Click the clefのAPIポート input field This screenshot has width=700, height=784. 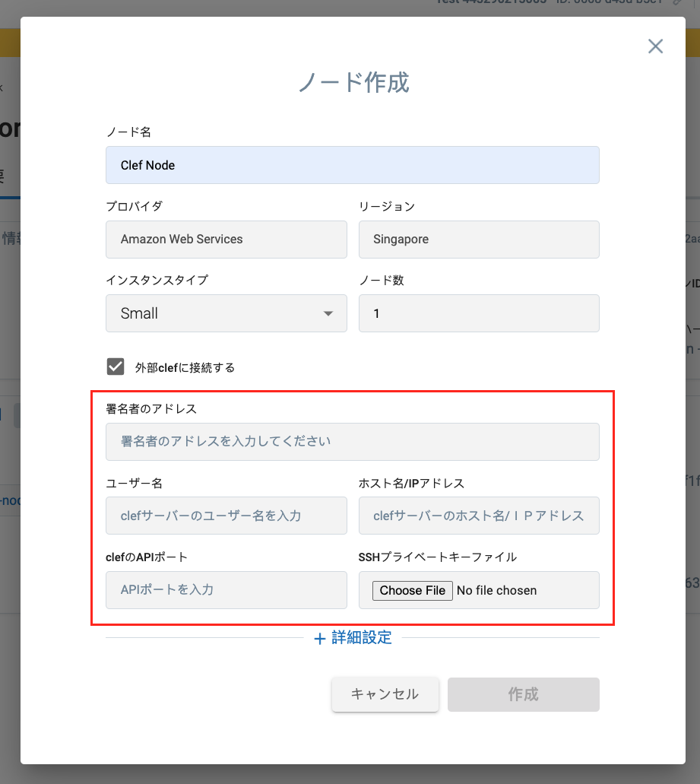(x=226, y=590)
